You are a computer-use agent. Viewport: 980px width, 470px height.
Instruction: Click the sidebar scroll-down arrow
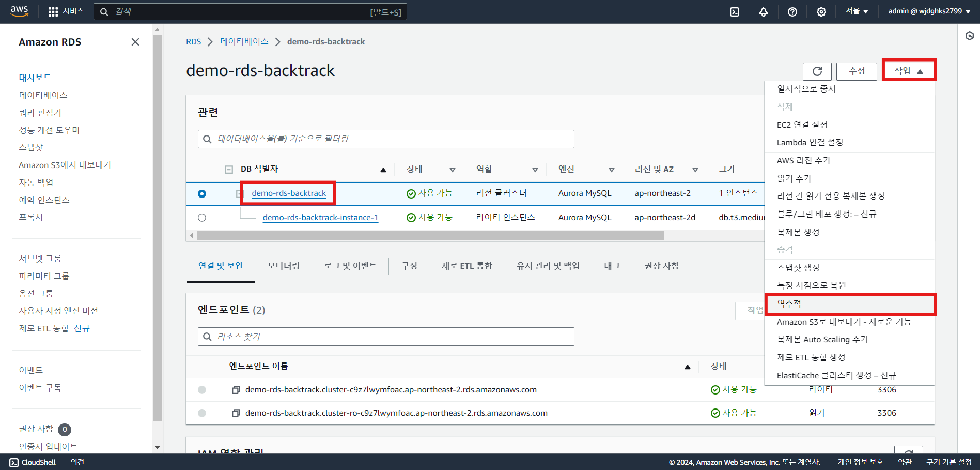pyautogui.click(x=157, y=447)
